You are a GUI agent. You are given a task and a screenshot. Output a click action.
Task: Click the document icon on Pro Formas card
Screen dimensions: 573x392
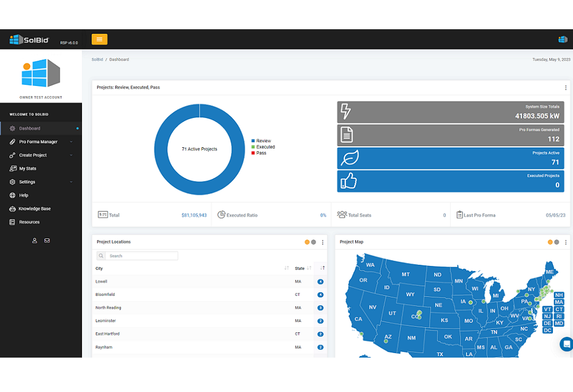pos(347,135)
